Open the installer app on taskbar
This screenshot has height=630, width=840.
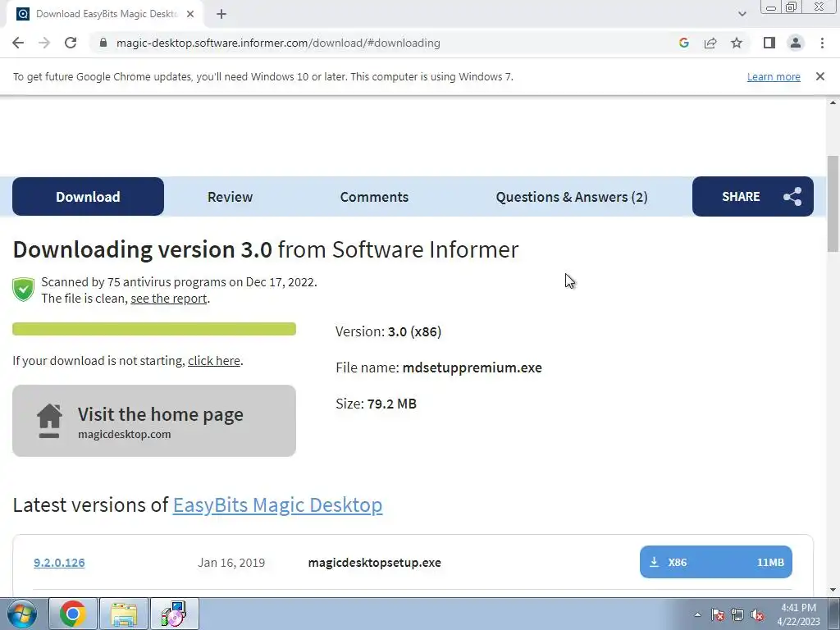pos(175,614)
